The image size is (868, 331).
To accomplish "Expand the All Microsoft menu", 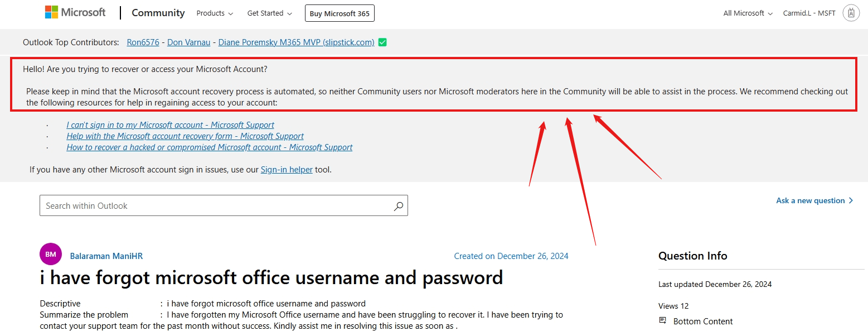I will pos(748,13).
